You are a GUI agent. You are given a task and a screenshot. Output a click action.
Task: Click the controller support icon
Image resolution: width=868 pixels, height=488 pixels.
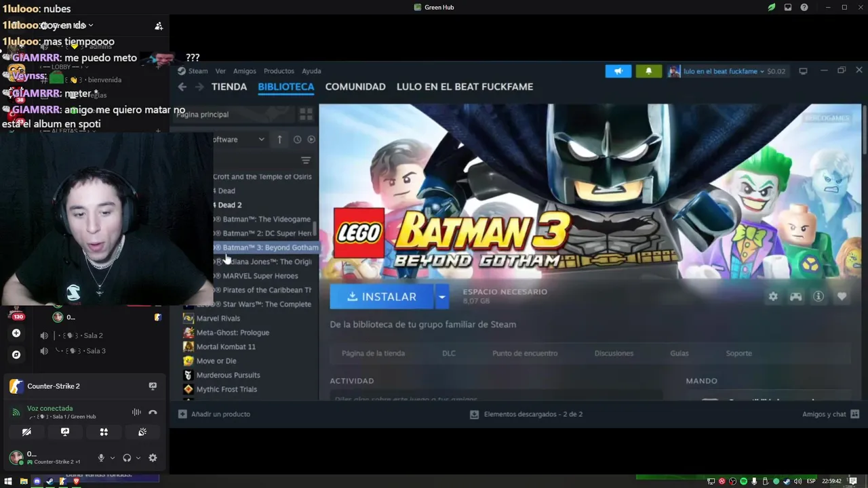click(x=795, y=297)
